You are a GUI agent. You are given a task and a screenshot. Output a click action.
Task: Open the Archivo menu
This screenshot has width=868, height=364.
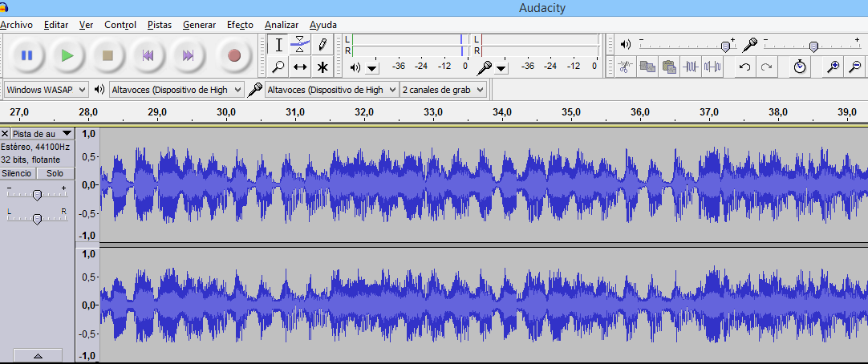pos(17,25)
